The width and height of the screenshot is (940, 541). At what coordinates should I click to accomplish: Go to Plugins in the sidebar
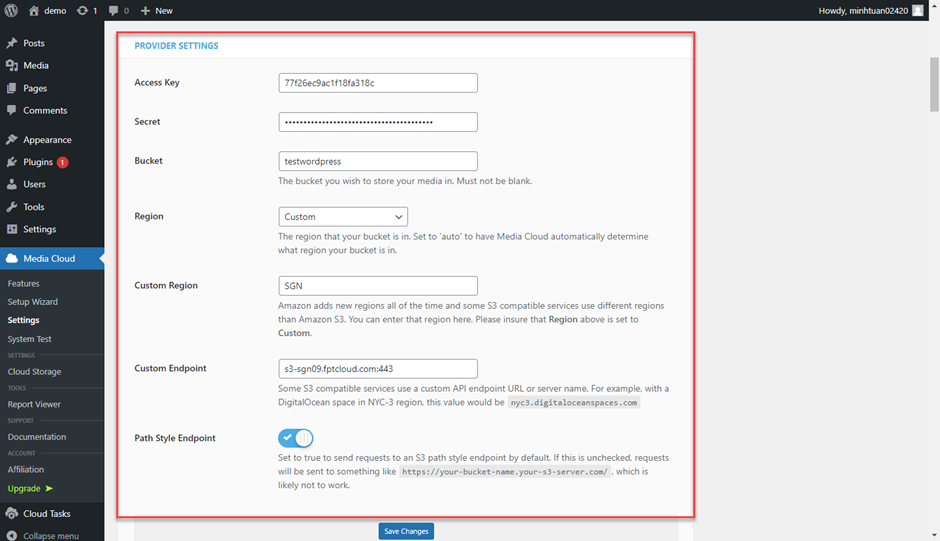[x=38, y=162]
